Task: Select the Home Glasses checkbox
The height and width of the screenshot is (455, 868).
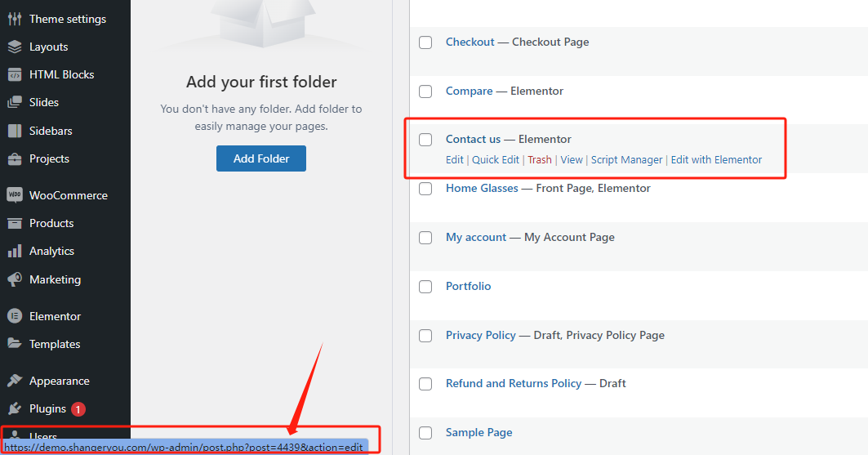Action: point(425,189)
